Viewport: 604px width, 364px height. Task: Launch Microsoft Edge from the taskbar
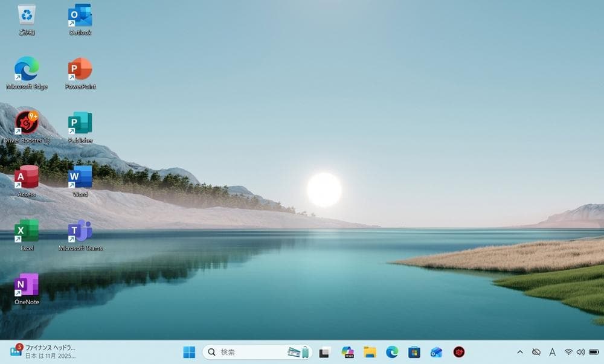391,351
